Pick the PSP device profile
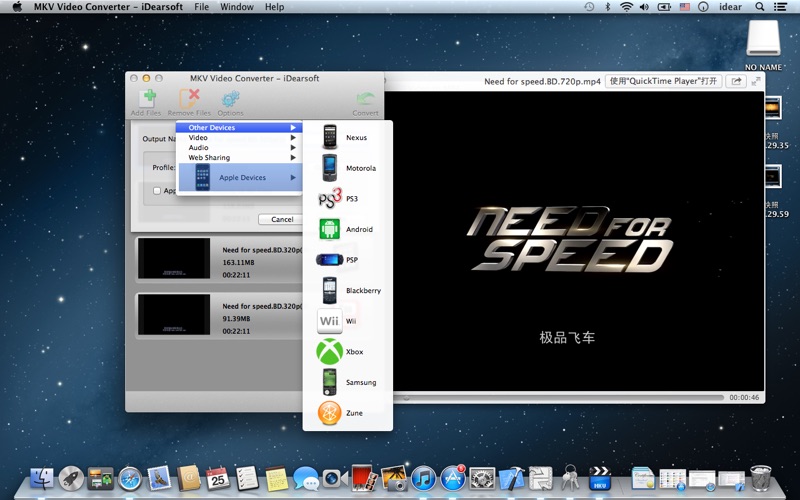 click(347, 260)
